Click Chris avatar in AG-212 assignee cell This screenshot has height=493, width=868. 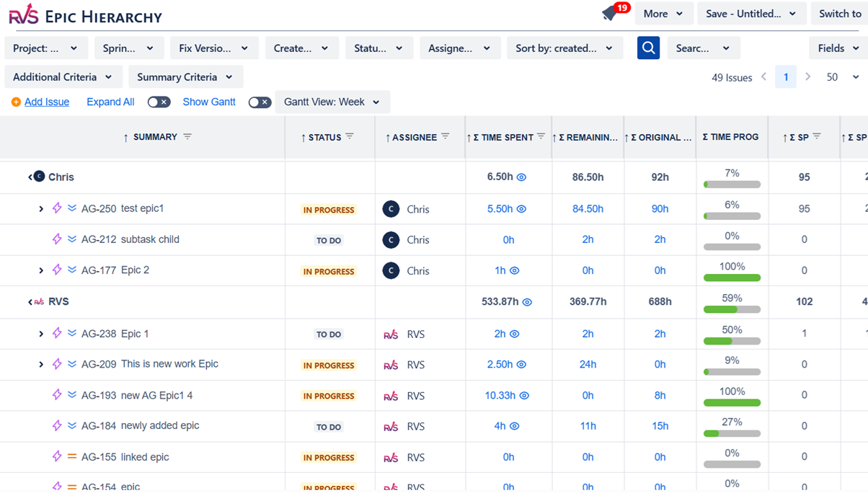pos(391,240)
